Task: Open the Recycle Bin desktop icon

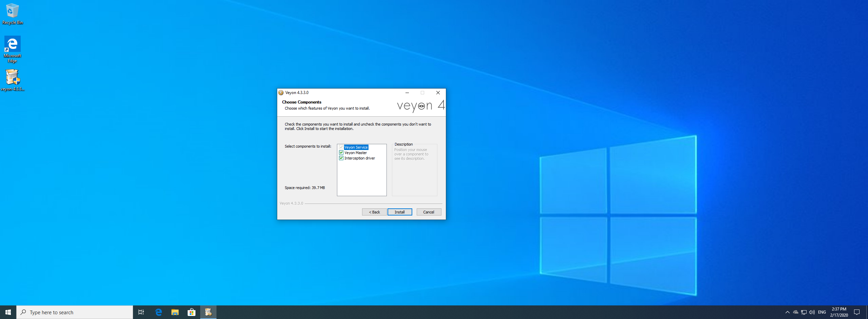Action: point(13,14)
